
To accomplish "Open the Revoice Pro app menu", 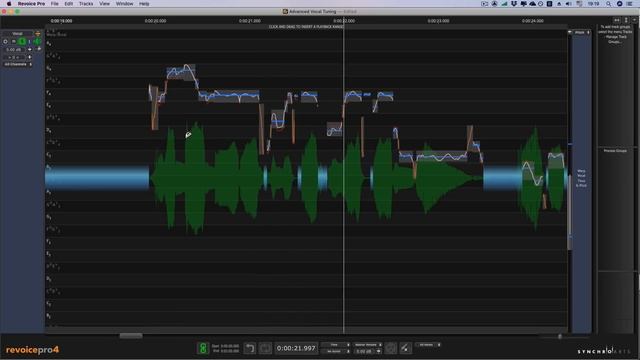I will [x=31, y=4].
